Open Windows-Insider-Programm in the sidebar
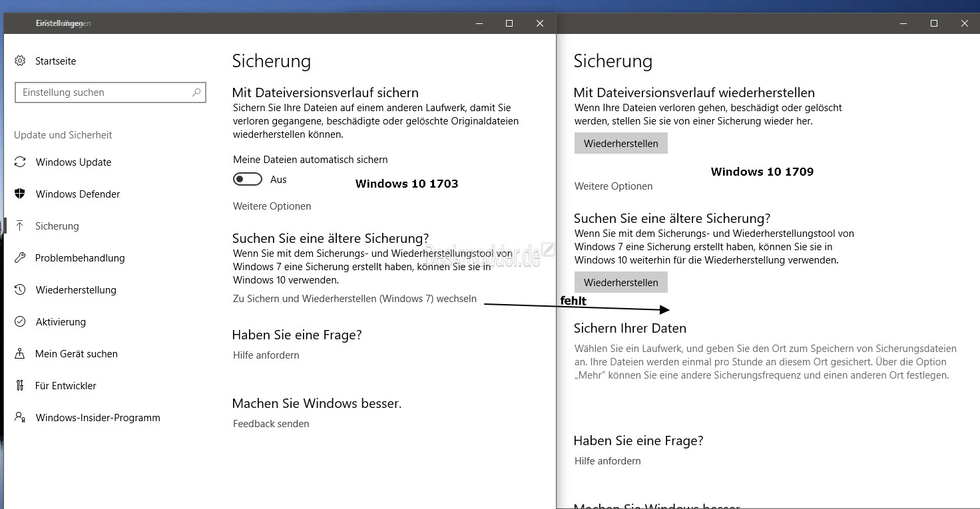The height and width of the screenshot is (509, 980). coord(98,417)
